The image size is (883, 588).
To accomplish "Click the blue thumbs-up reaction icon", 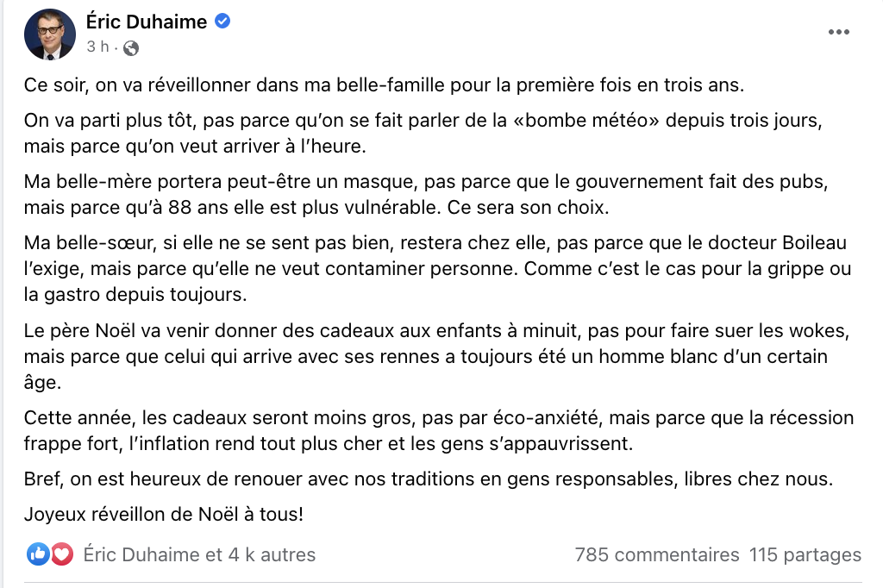I will (x=38, y=554).
